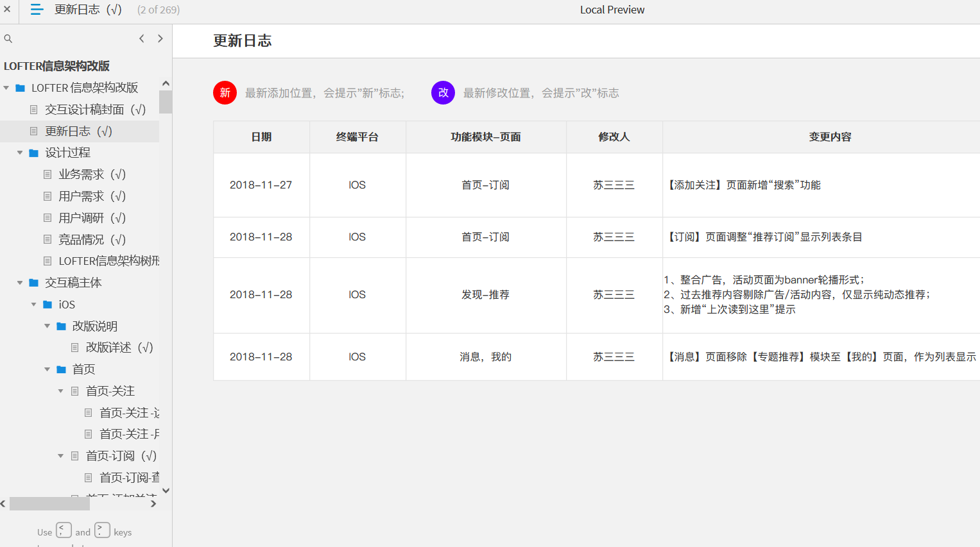Image resolution: width=980 pixels, height=547 pixels.
Task: Open the 首页-订阅 (√) page
Action: (x=121, y=456)
